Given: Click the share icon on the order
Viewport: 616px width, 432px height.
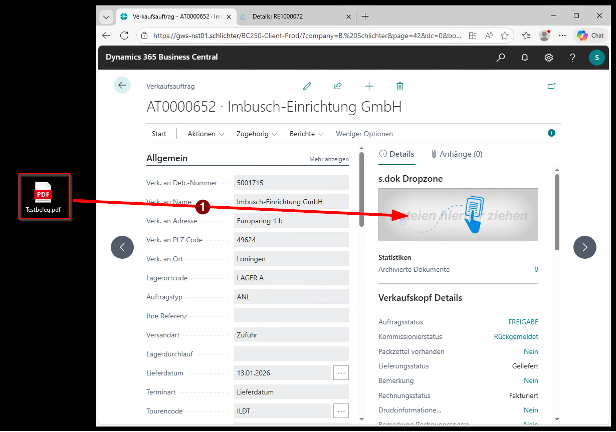Looking at the screenshot, I should (x=337, y=86).
